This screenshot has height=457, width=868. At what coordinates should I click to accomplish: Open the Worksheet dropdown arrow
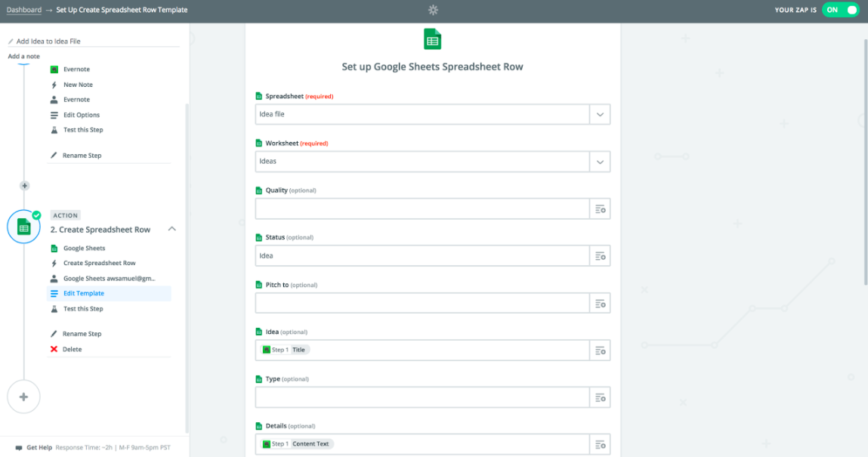point(600,162)
